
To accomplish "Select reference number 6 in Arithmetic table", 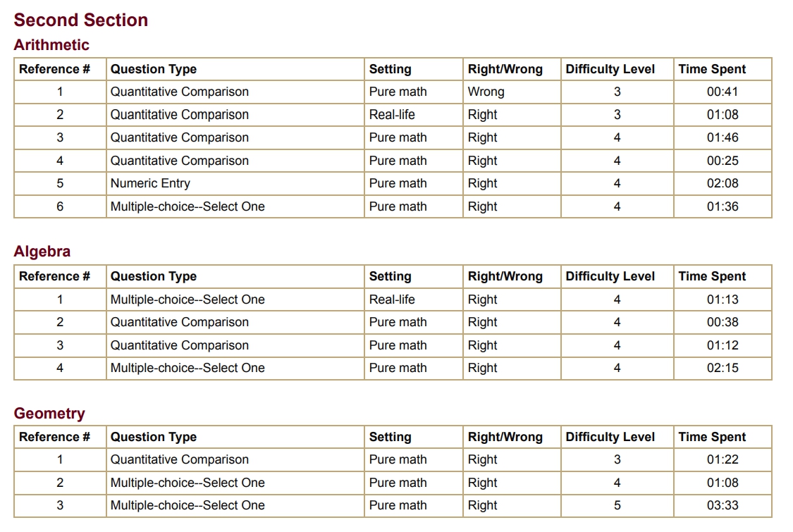I will coord(60,206).
